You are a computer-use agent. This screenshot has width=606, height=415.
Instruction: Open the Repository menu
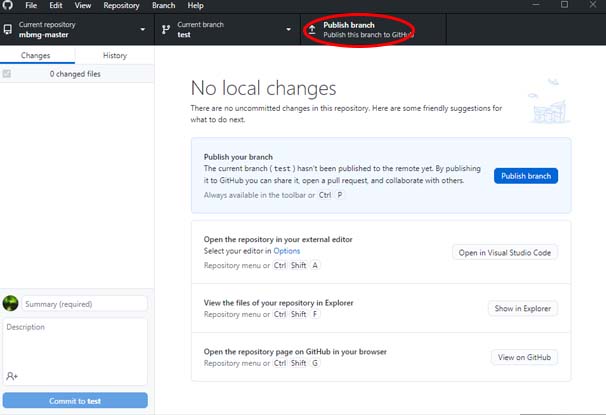tap(121, 5)
